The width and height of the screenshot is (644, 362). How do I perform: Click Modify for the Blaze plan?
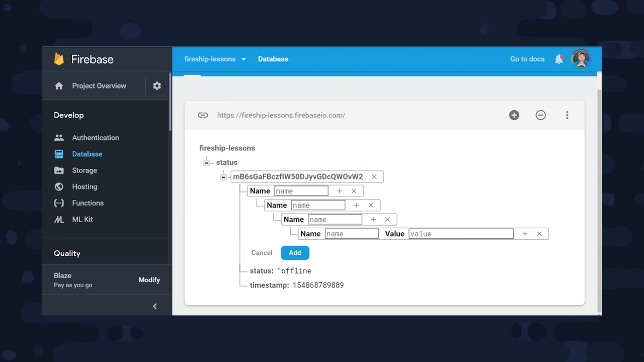click(149, 280)
